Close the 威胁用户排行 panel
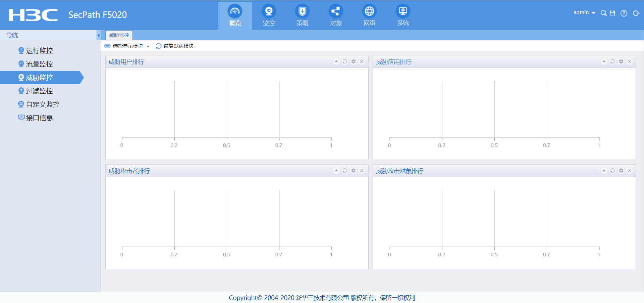The image size is (644, 303). click(362, 61)
